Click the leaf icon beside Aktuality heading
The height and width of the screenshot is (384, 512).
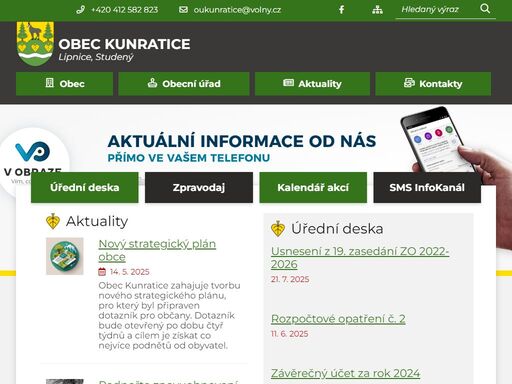pyautogui.click(x=53, y=221)
